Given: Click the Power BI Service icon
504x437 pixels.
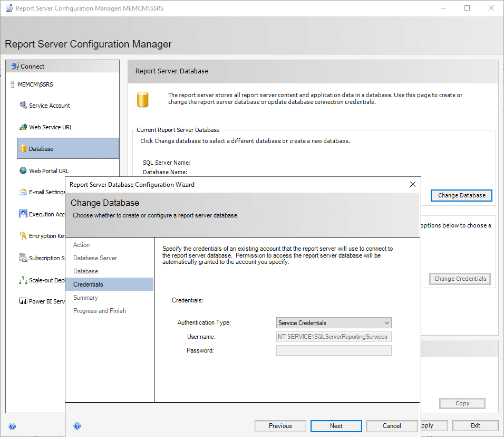Looking at the screenshot, I should coord(23,301).
